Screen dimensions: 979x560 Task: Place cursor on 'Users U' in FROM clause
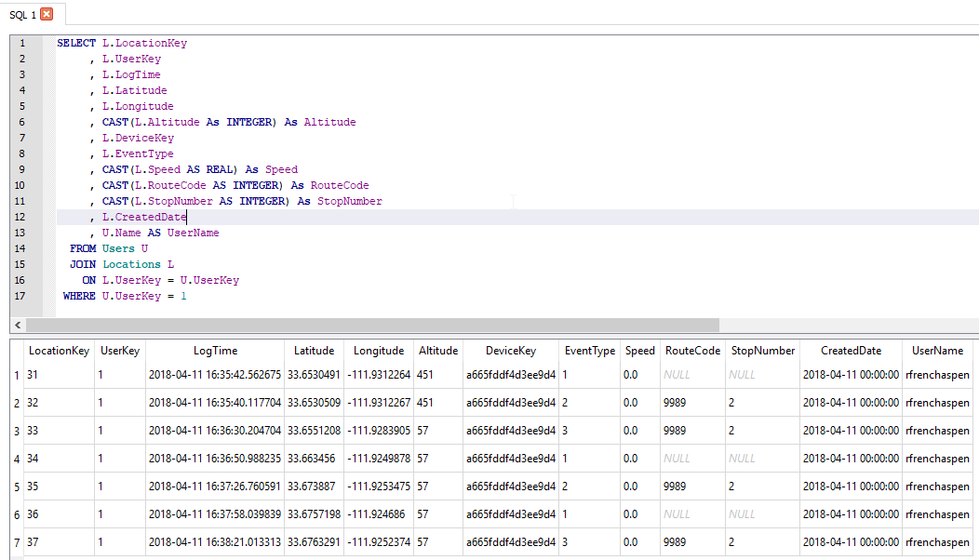[x=125, y=248]
